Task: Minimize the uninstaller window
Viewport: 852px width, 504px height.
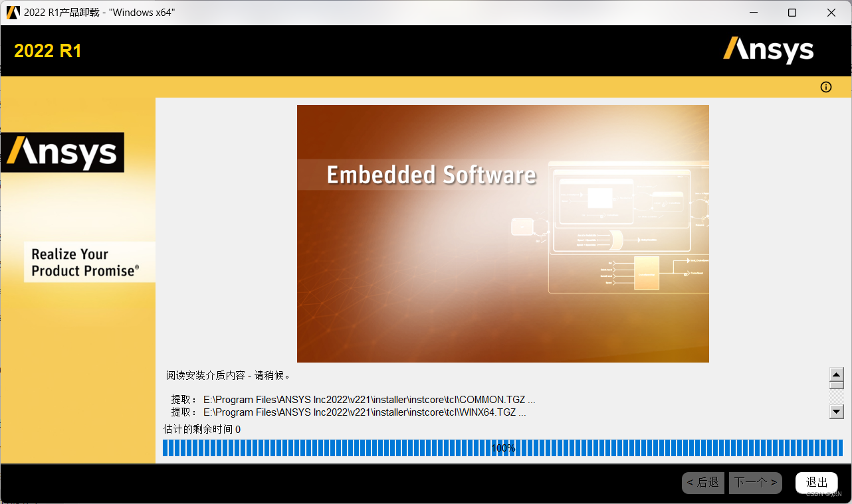Action: [x=753, y=13]
